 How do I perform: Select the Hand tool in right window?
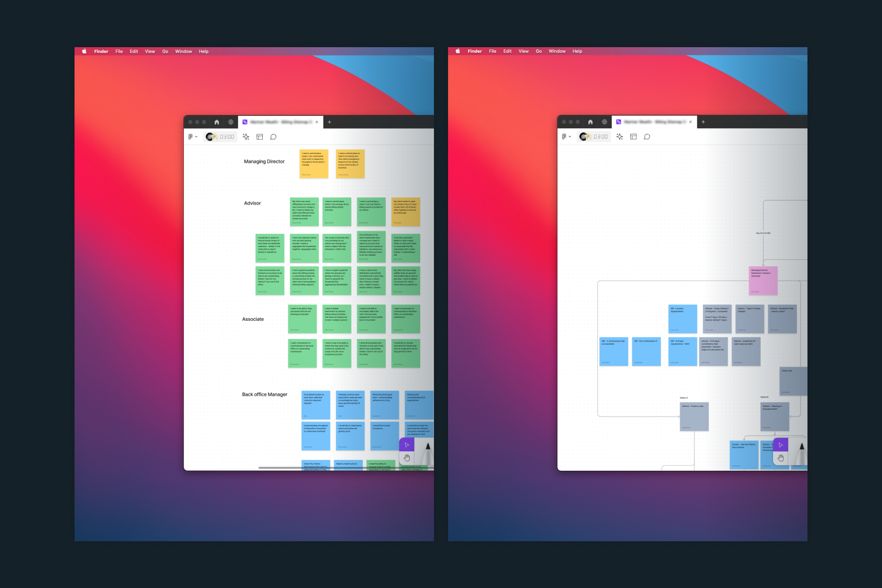[x=781, y=458]
